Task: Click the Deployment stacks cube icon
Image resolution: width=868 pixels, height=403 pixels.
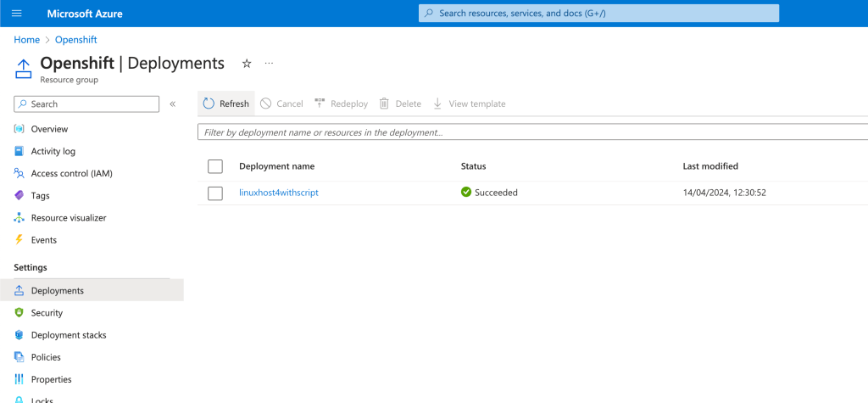Action: pyautogui.click(x=19, y=335)
